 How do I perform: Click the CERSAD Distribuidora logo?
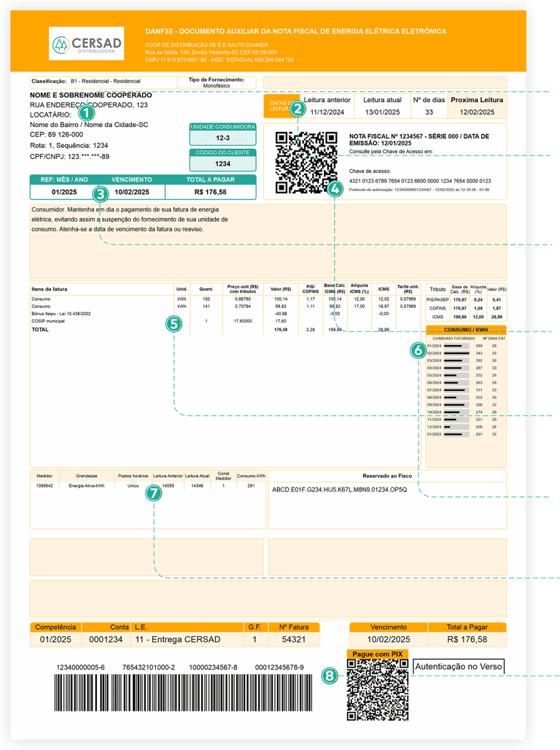coord(87,44)
